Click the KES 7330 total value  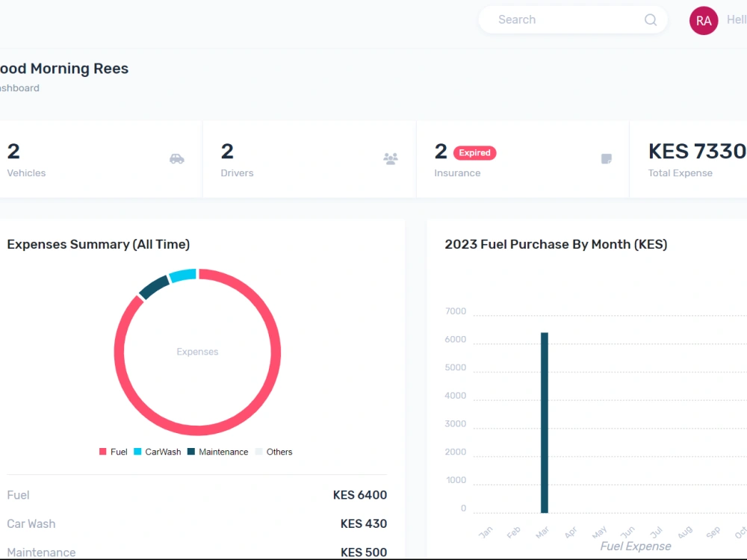pyautogui.click(x=697, y=151)
